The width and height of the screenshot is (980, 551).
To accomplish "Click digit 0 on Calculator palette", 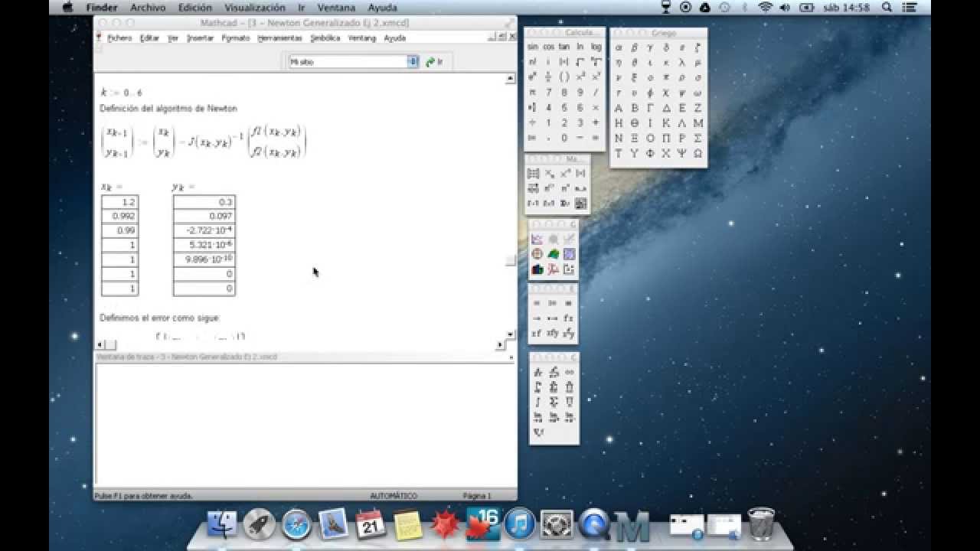I will tap(564, 138).
